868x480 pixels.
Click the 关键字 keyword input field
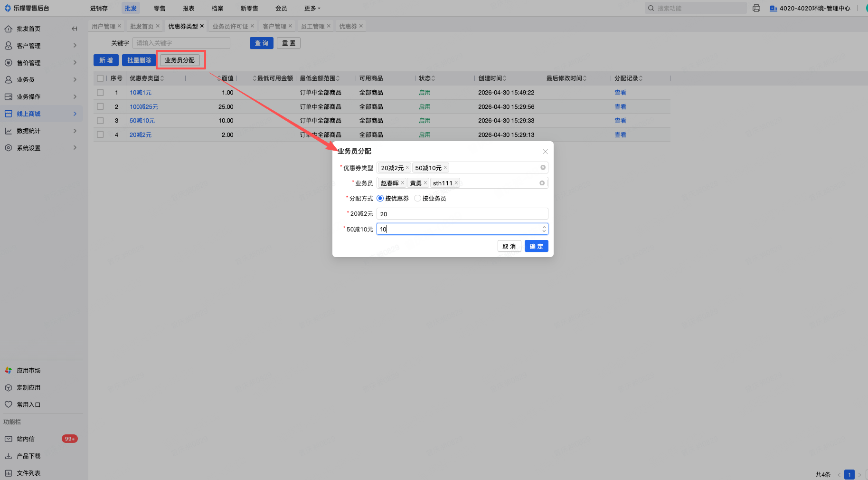tap(181, 43)
